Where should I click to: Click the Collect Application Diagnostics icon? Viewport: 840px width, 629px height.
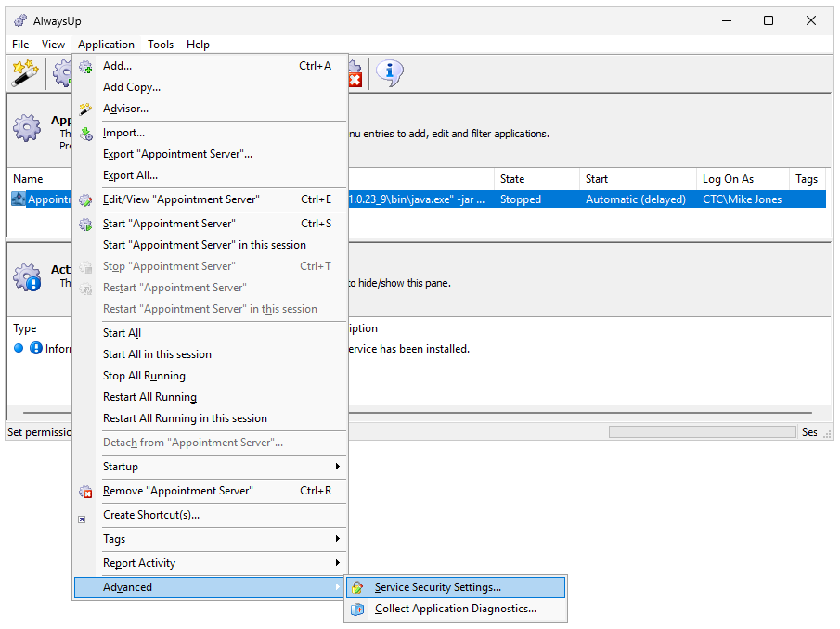tap(358, 609)
